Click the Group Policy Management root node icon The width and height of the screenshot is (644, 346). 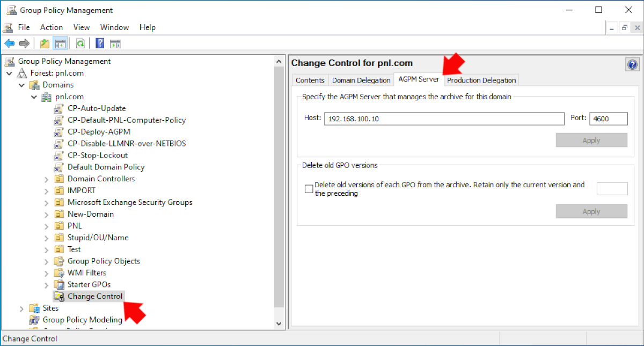(x=10, y=61)
